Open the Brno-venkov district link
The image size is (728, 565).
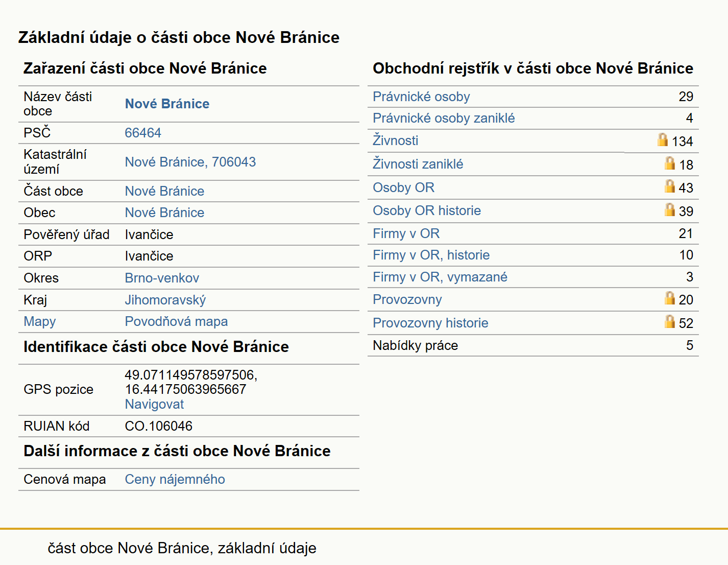(x=162, y=278)
